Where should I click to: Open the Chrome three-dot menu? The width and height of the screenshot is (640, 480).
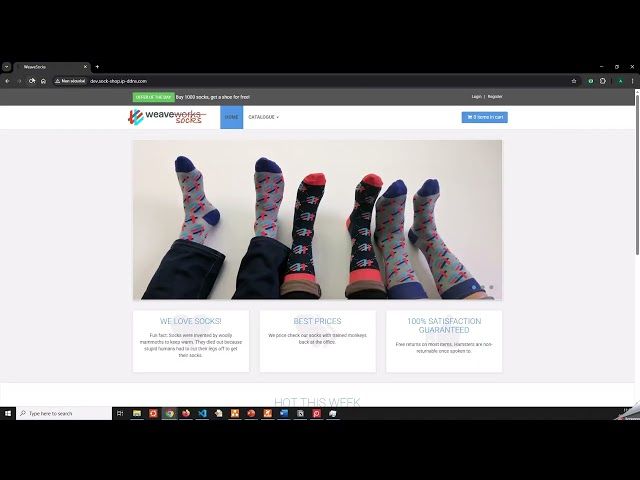click(632, 81)
